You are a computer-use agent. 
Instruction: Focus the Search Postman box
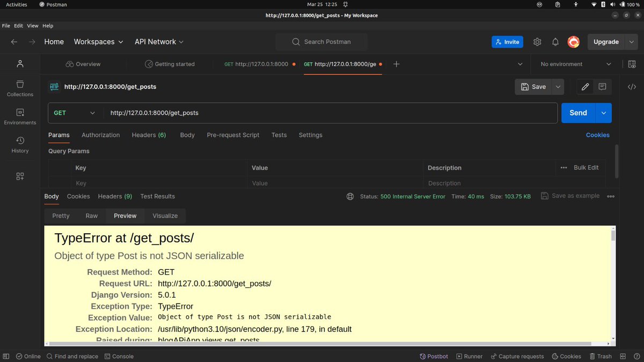[x=321, y=42]
